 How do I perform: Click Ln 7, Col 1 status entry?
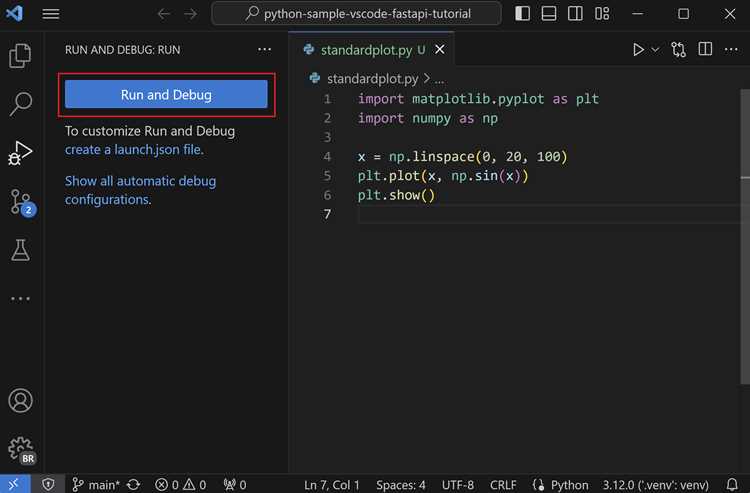click(x=331, y=484)
